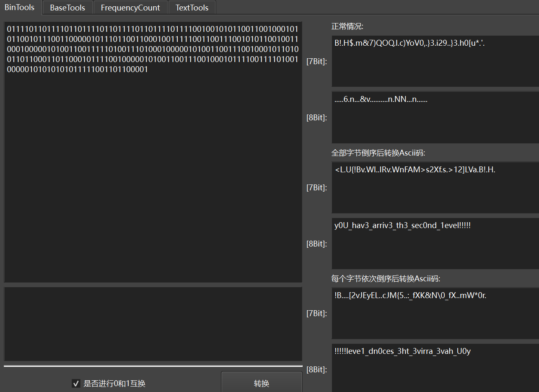Open the TextTools tab
Viewport: 539px width, 392px height.
pos(192,8)
